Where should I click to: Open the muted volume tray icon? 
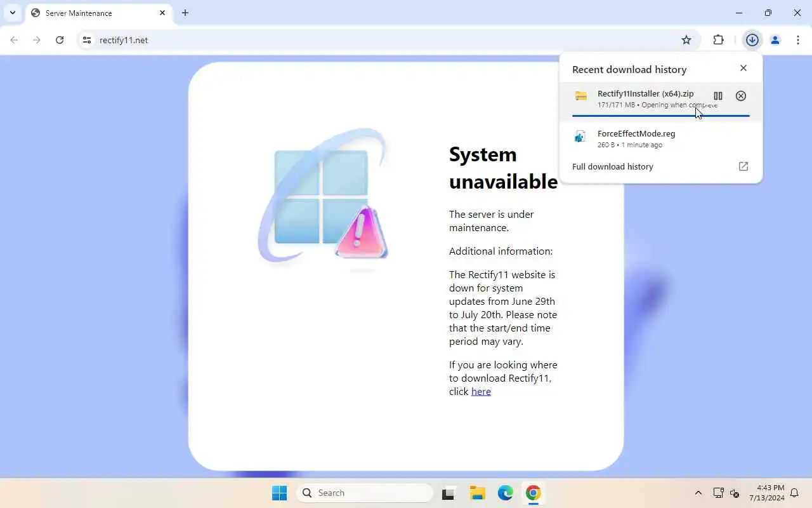click(735, 493)
